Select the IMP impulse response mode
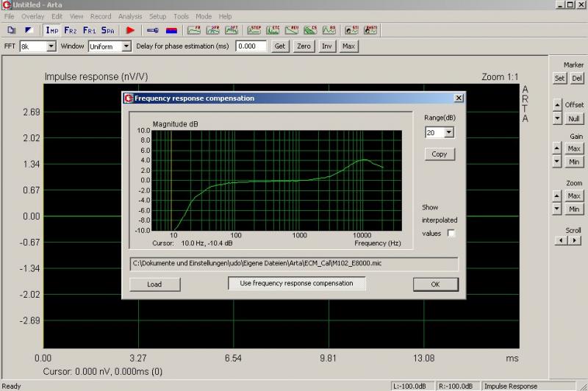This screenshot has width=588, height=391. click(x=52, y=30)
